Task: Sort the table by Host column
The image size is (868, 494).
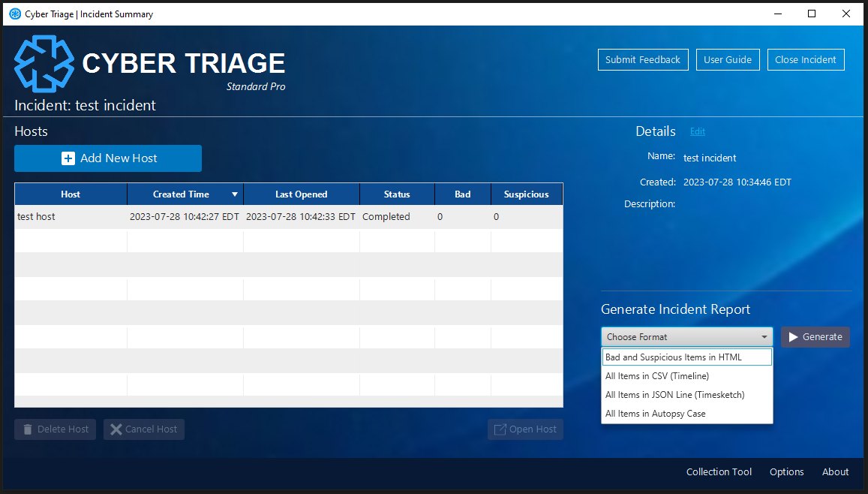Action: coord(71,194)
